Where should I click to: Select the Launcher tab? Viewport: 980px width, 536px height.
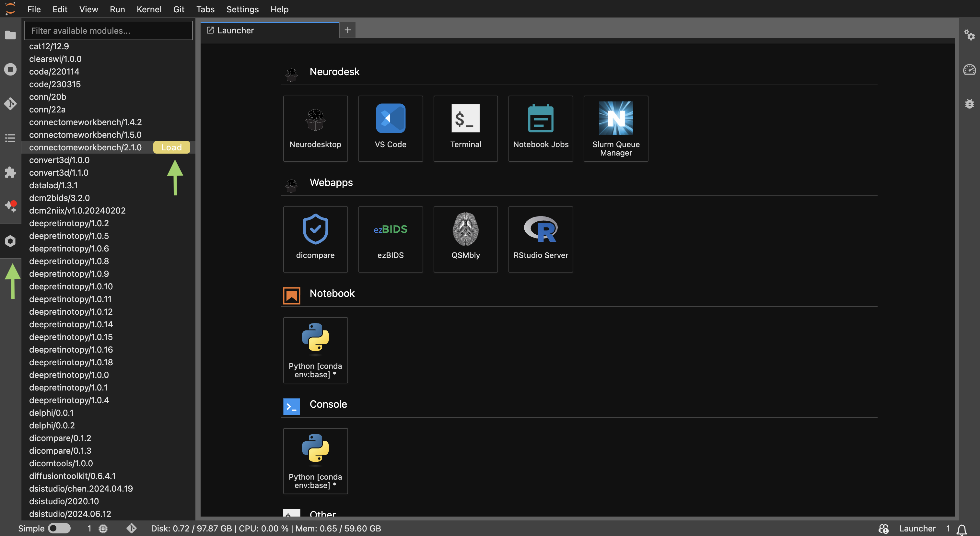tap(270, 30)
